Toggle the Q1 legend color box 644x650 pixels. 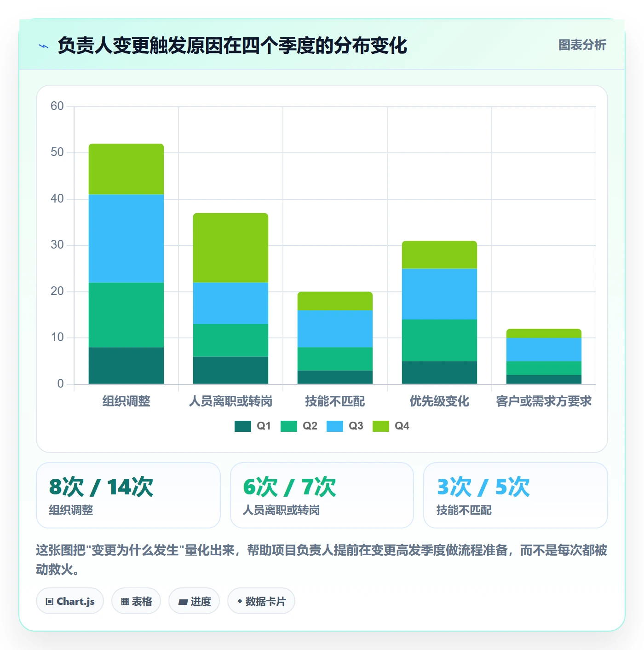[242, 426]
